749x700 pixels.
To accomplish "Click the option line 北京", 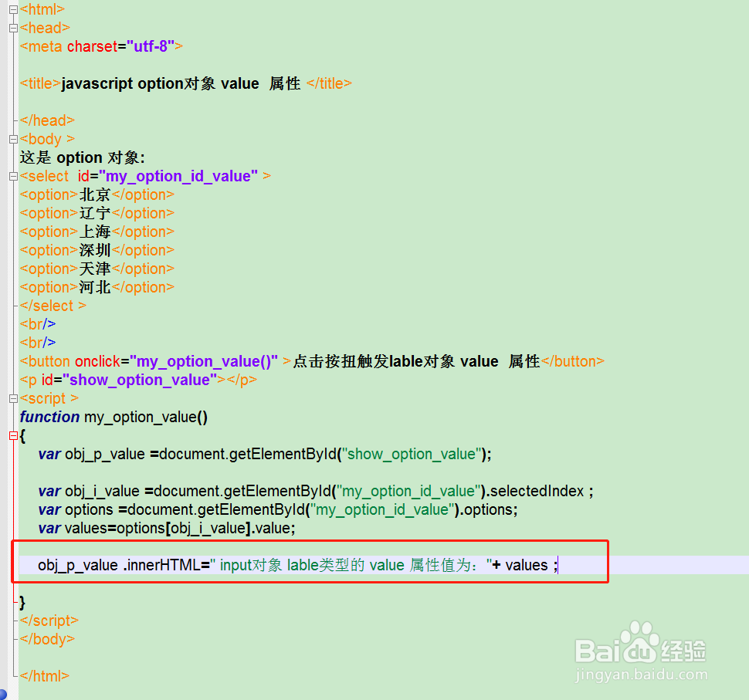I will tap(97, 194).
